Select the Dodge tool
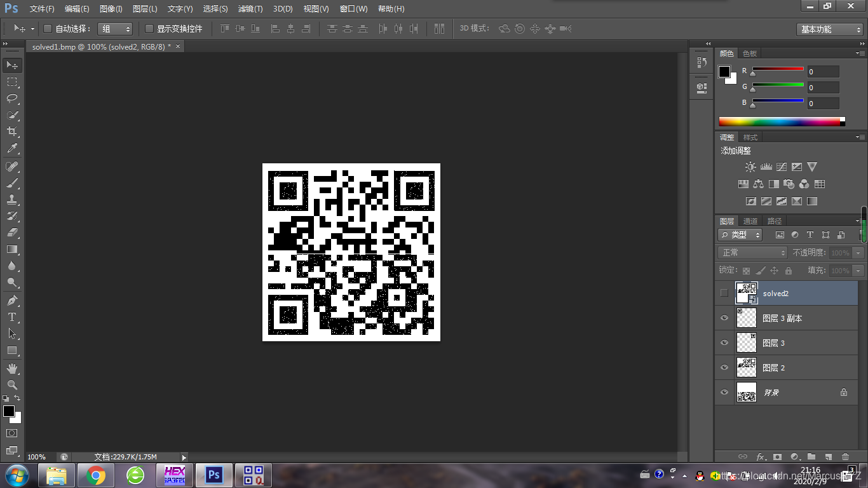This screenshot has width=868, height=488. (x=12, y=282)
